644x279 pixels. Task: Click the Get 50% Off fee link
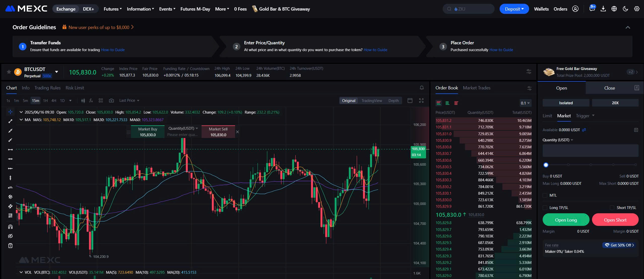pos(619,245)
